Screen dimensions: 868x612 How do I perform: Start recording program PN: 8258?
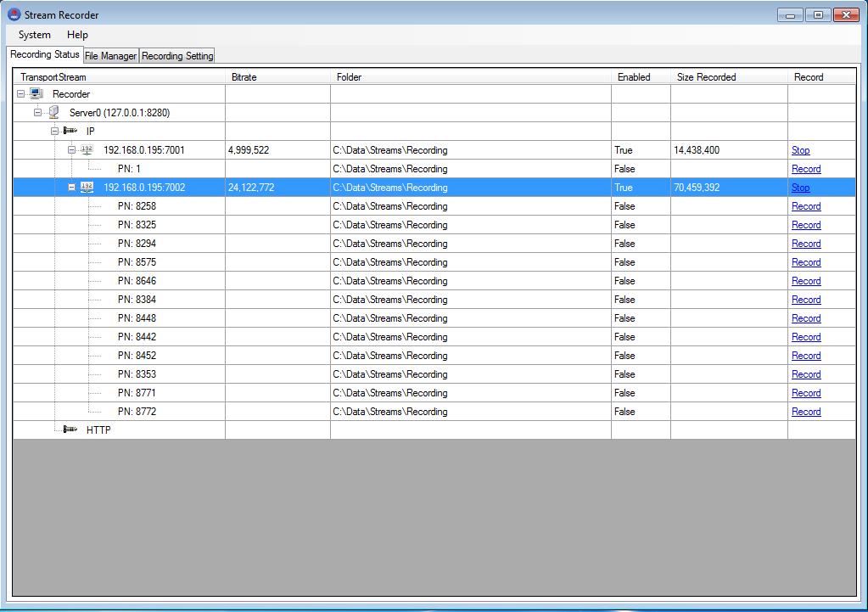tap(805, 206)
